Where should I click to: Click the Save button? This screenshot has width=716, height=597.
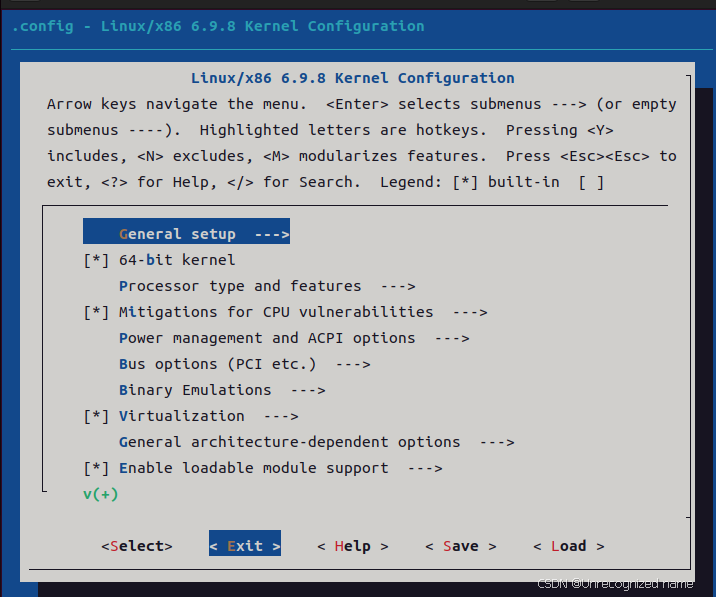coord(461,546)
